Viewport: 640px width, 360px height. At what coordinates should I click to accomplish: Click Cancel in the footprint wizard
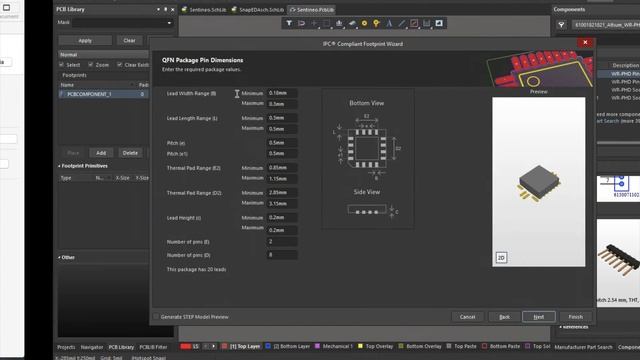point(467,317)
